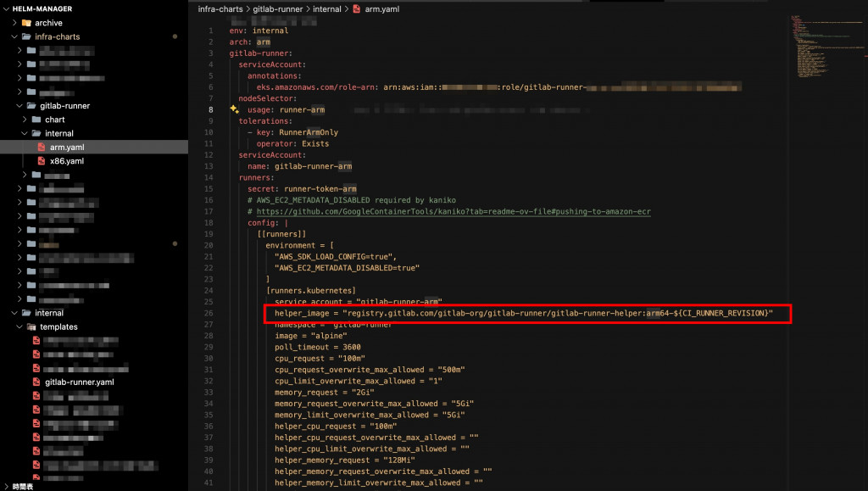Screen dimensions: 868x491
Task: Open arm.yaml in the file tree
Action: point(67,148)
